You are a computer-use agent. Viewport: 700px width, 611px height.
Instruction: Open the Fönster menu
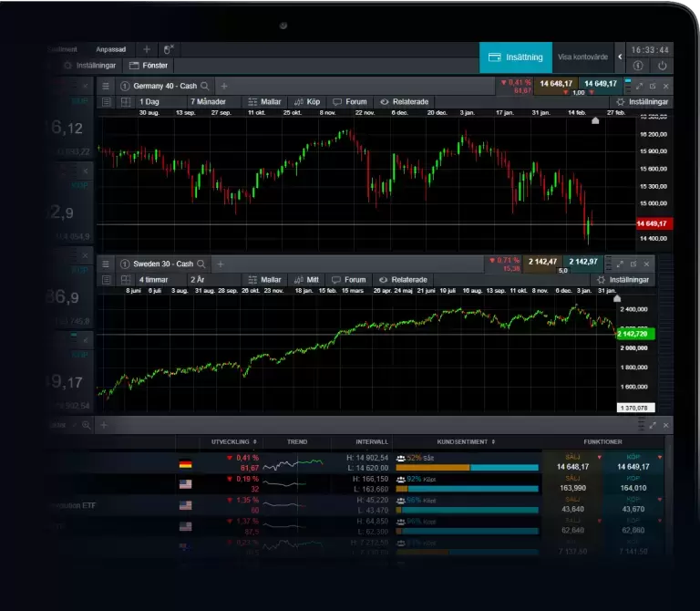tap(149, 66)
